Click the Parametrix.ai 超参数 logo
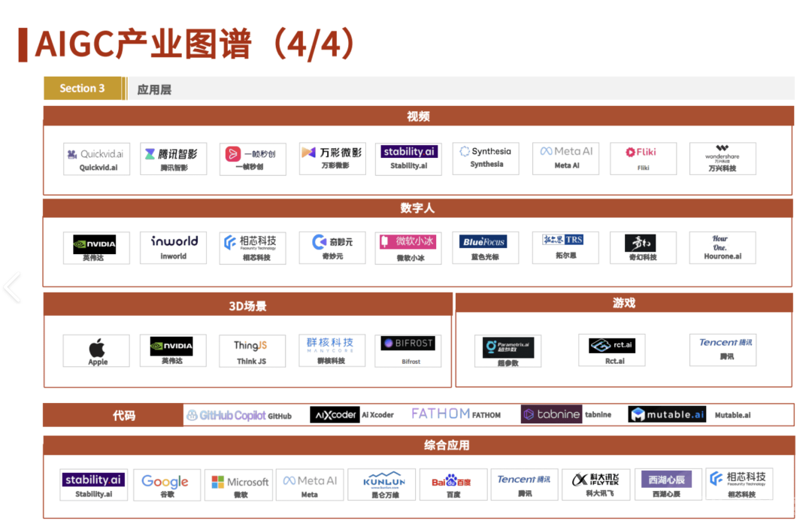Screen dimensions: 812x530 pos(508,351)
